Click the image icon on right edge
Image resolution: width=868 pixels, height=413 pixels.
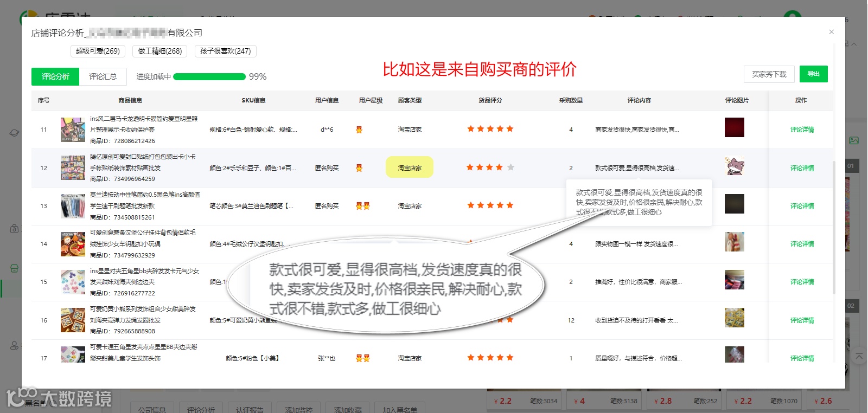tap(854, 140)
